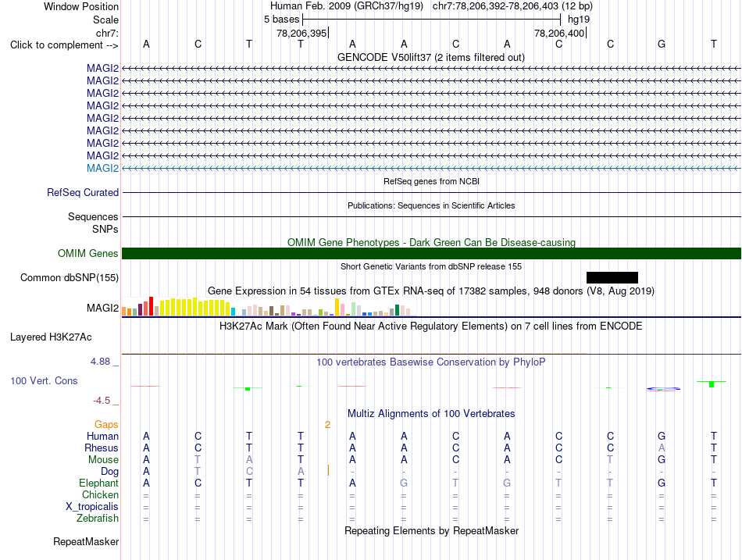Click the dark green bar in the GTEx chart

coord(397,310)
